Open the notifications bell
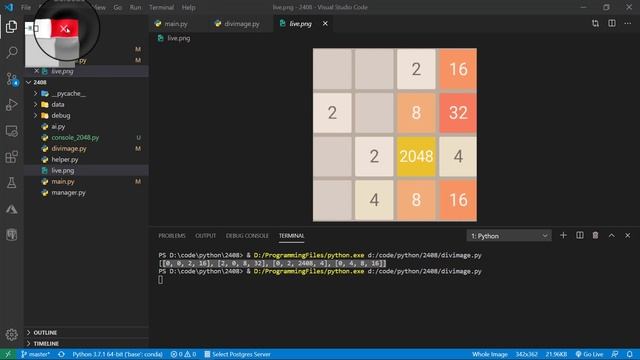 point(630,354)
